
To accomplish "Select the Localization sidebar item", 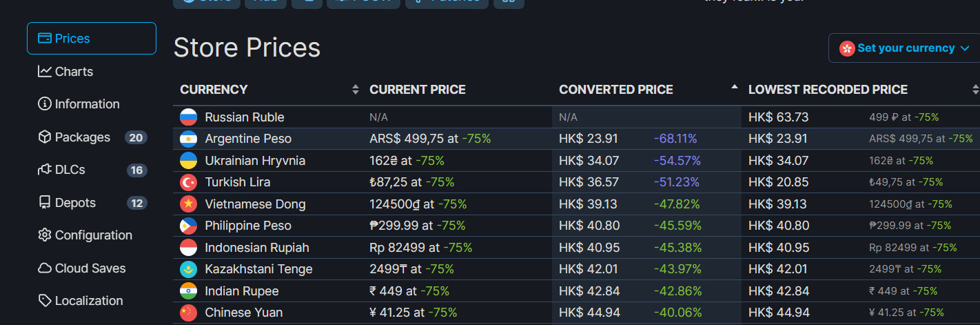I will coord(89,301).
